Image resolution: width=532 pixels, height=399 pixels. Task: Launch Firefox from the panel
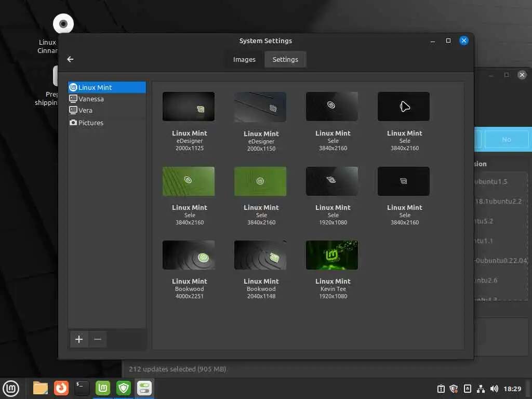point(61,388)
